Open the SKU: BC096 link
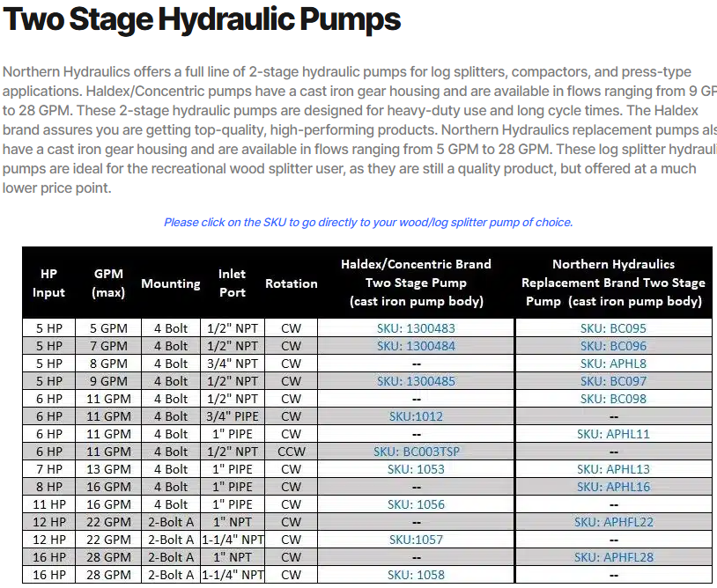The width and height of the screenshot is (717, 588). [x=613, y=346]
